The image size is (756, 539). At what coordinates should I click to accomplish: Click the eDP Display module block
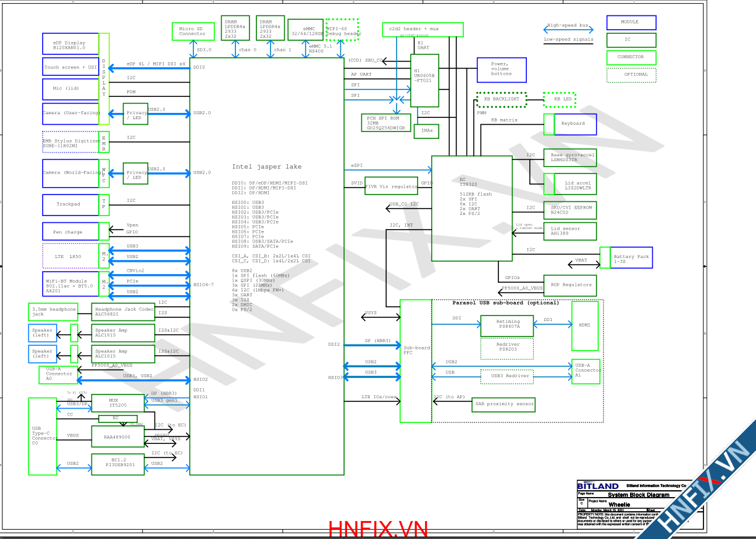tap(70, 45)
